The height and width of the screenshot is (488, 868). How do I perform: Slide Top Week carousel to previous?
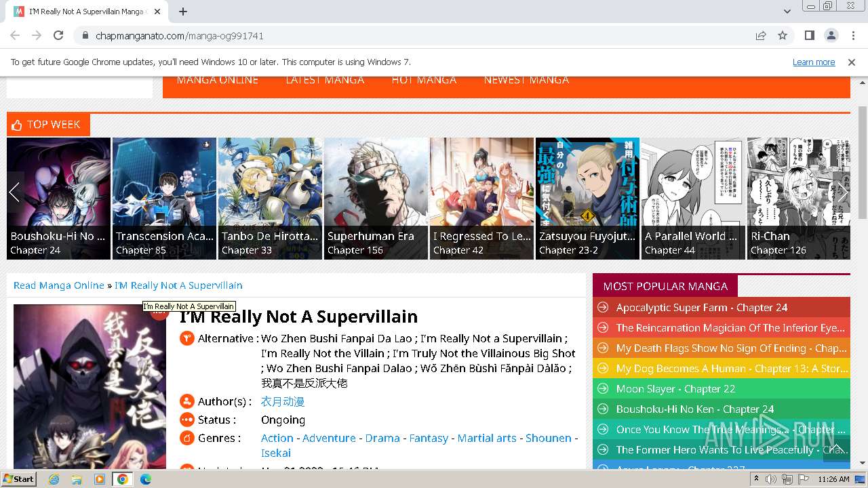click(x=15, y=192)
